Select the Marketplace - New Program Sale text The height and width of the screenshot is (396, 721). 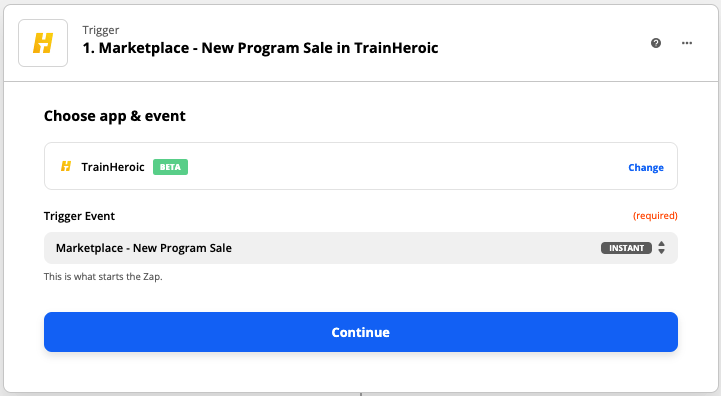coord(143,248)
